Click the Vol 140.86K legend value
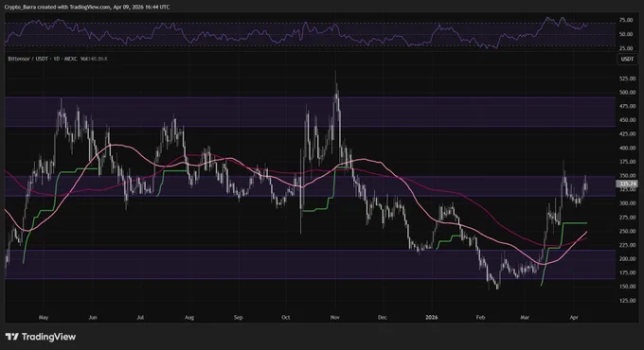This screenshot has width=644, height=350. (x=94, y=59)
